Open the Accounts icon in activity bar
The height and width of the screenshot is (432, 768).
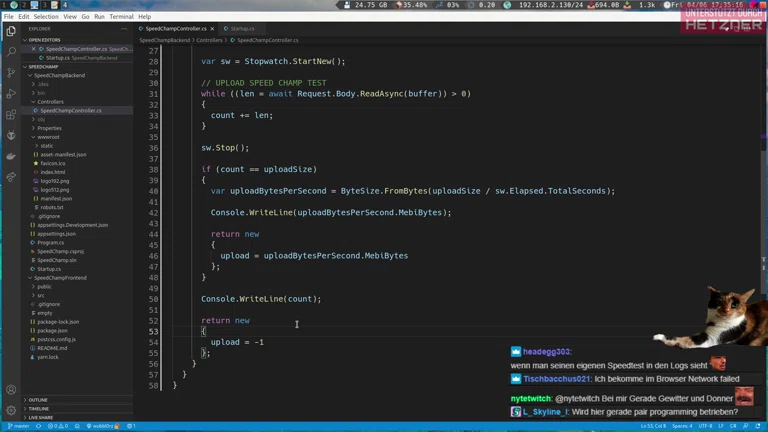coord(11,390)
